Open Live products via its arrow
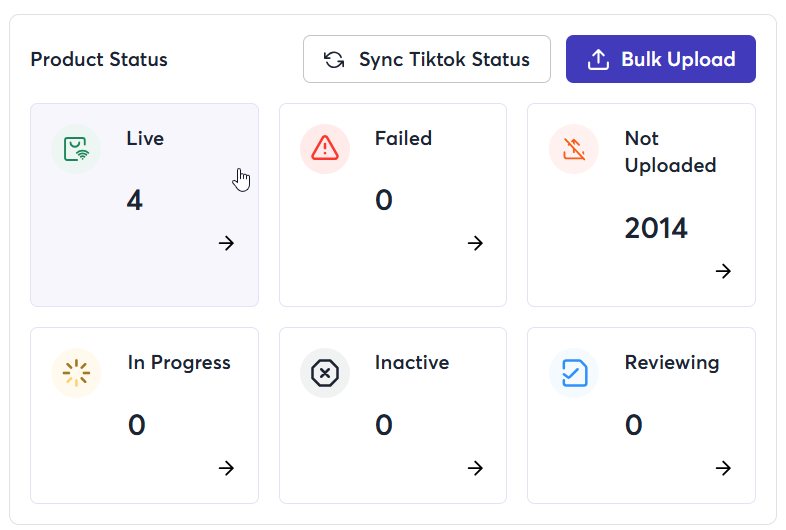 point(227,243)
